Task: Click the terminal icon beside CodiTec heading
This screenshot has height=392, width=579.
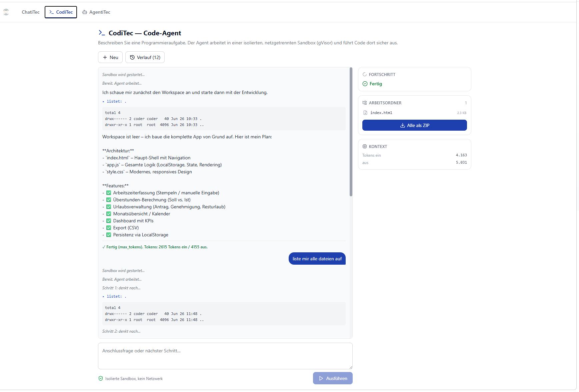Action: coord(102,33)
